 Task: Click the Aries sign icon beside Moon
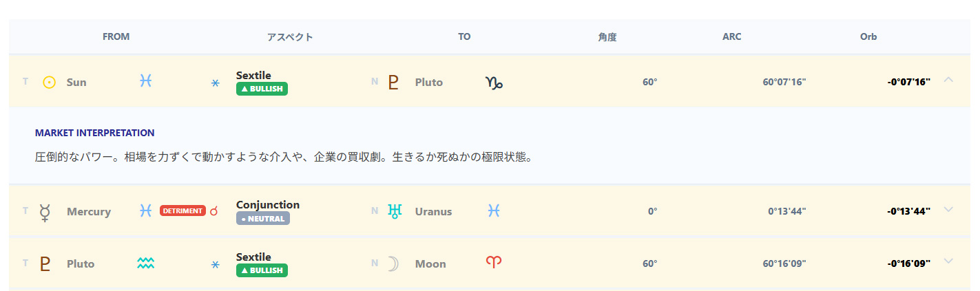coord(494,263)
